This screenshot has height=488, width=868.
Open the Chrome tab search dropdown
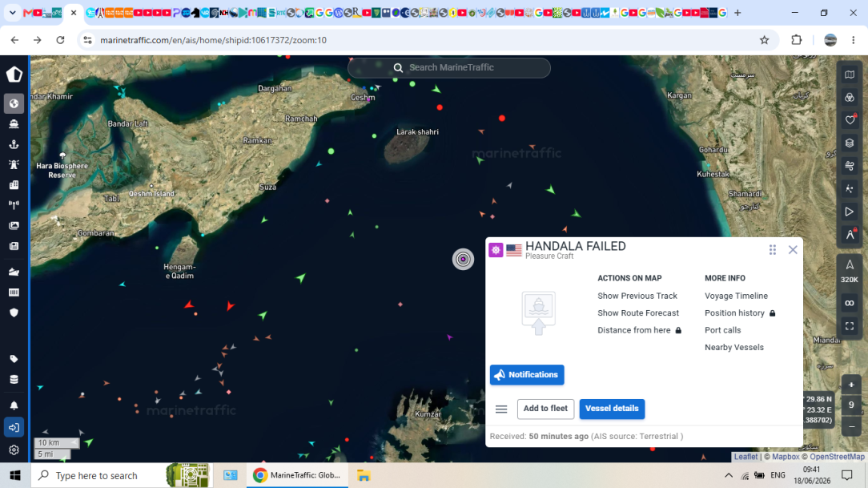[12, 12]
